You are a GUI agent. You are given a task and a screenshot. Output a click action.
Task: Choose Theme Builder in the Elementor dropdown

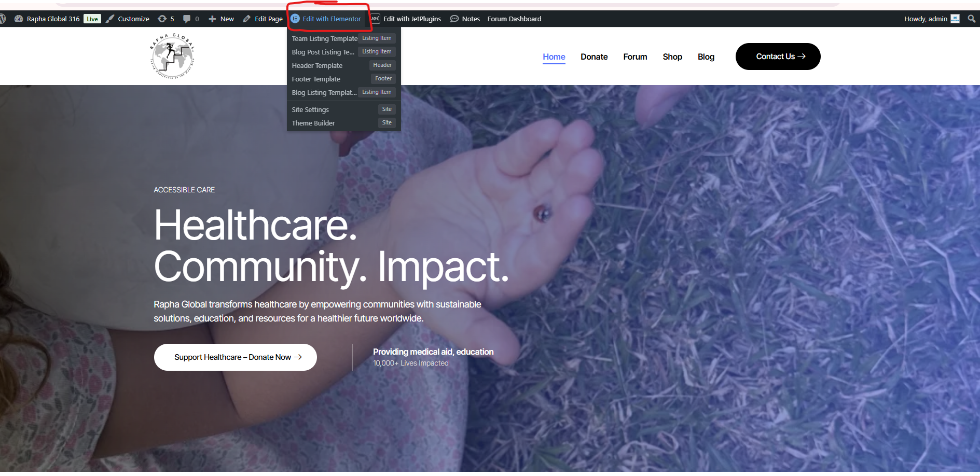pos(313,123)
